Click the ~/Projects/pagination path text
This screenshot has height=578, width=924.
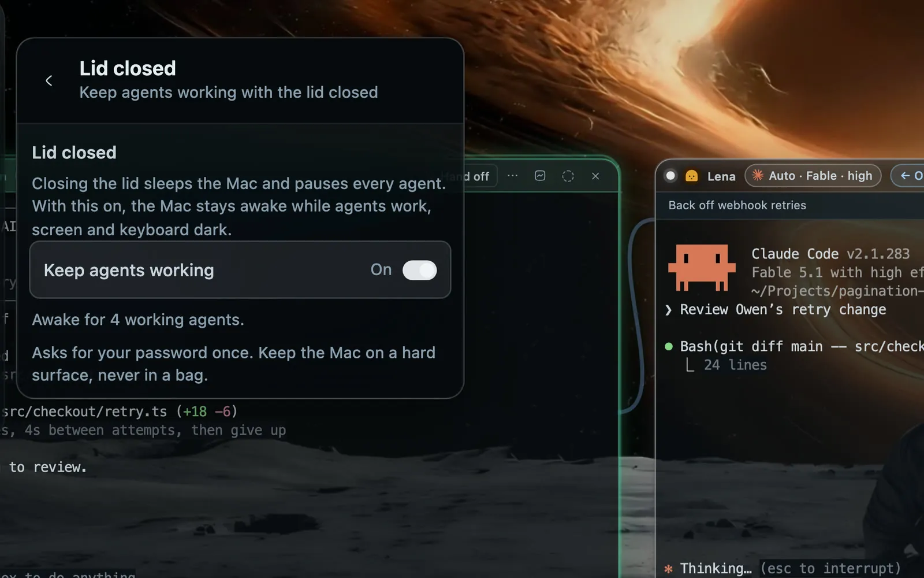tap(837, 291)
